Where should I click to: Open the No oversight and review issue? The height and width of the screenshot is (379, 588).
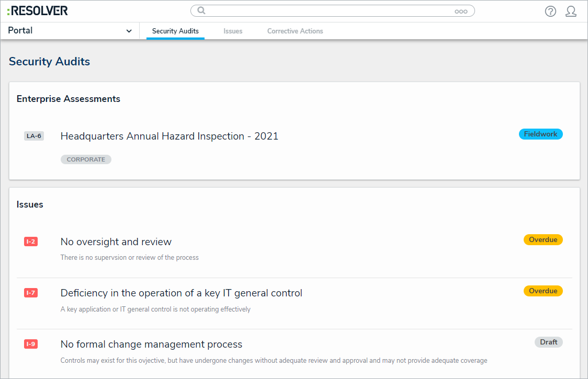coord(116,242)
